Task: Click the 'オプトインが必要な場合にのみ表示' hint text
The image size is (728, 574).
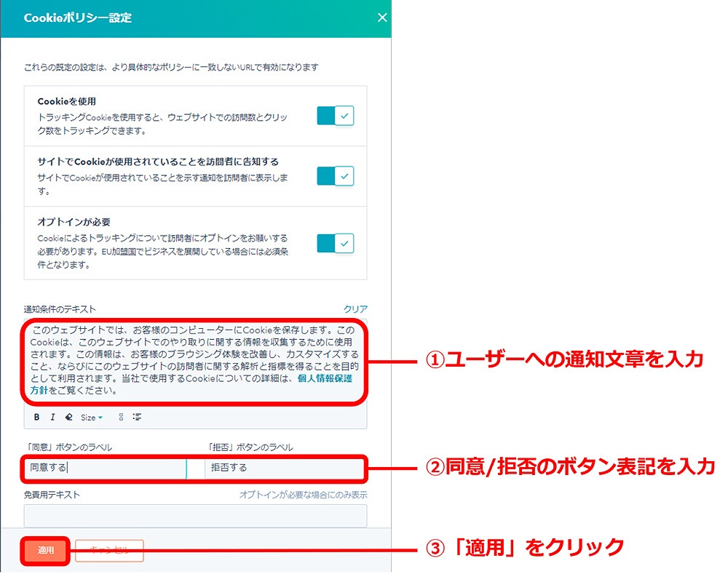Action: 303,495
